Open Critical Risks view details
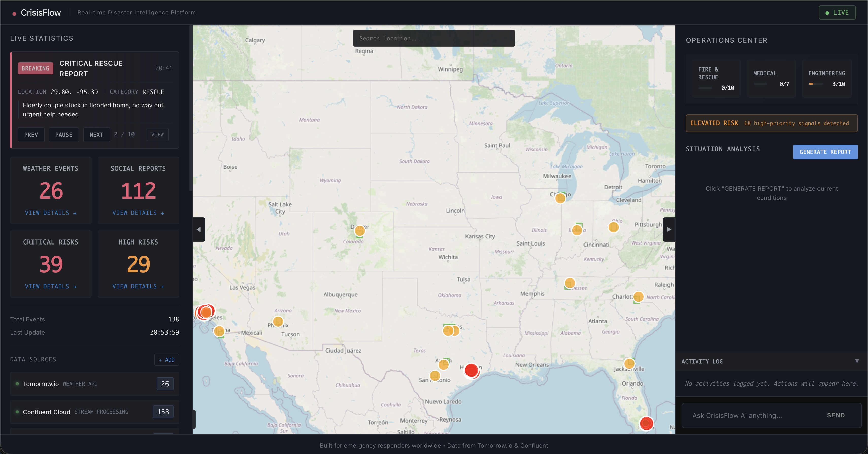This screenshot has width=868, height=454. 51,286
